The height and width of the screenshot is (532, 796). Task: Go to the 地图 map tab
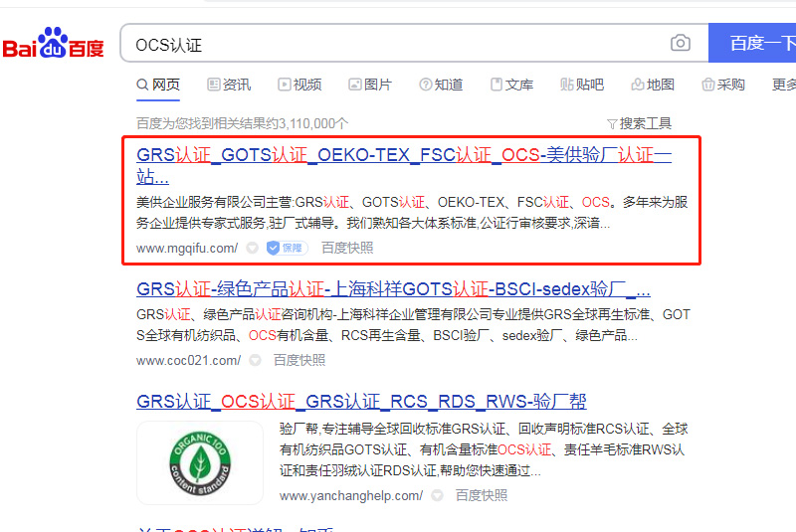652,85
